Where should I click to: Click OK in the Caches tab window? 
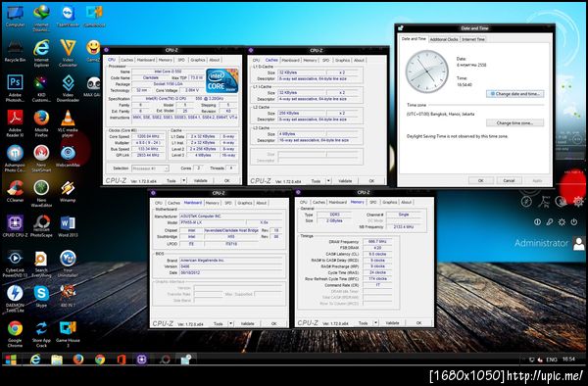click(371, 181)
